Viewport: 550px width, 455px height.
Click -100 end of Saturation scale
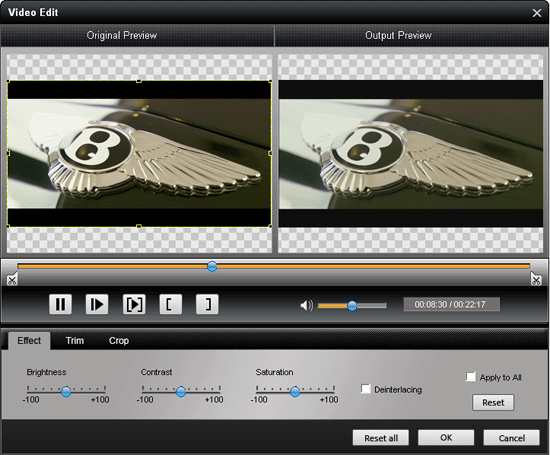tap(259, 400)
